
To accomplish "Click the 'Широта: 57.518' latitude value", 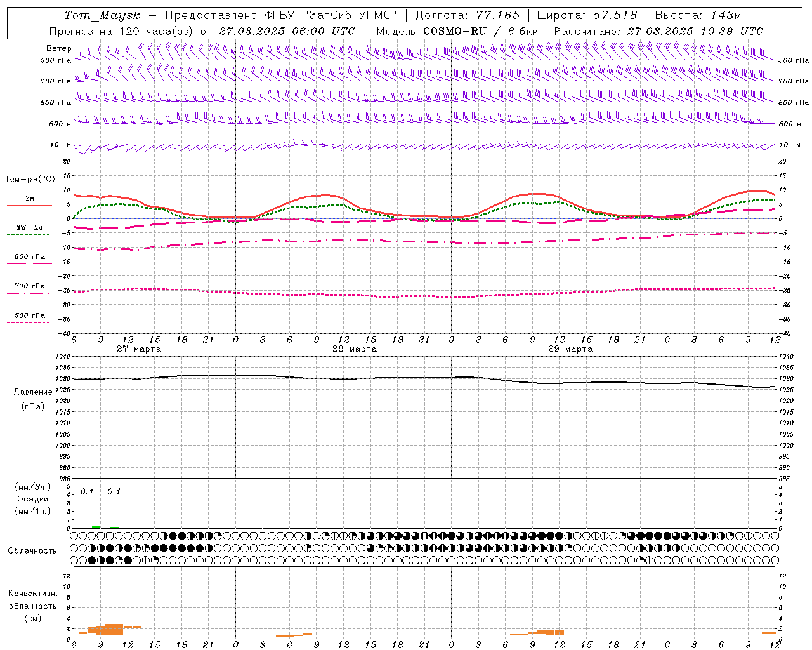I will coord(587,15).
